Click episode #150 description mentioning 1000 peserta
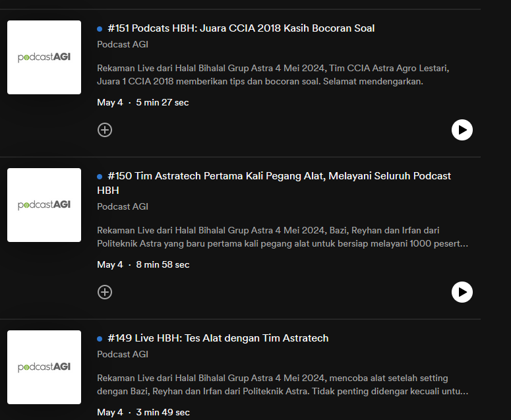 tap(282, 237)
